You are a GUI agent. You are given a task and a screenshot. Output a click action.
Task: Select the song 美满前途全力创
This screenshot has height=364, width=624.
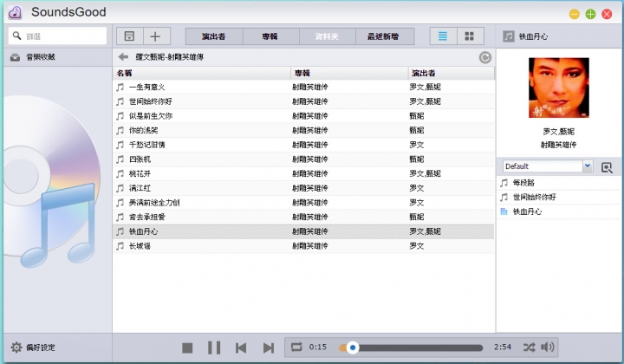point(303,203)
